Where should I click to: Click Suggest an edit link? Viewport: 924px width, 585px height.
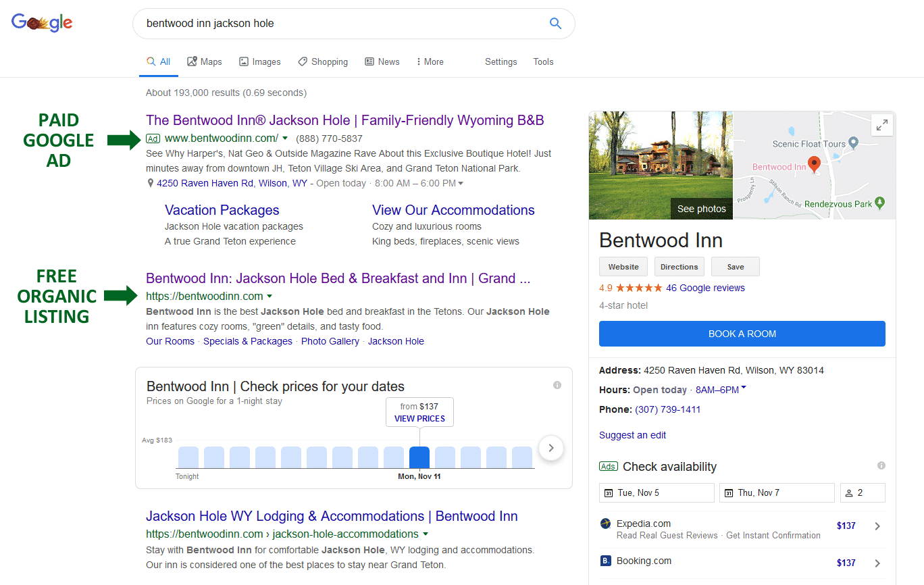pos(632,435)
